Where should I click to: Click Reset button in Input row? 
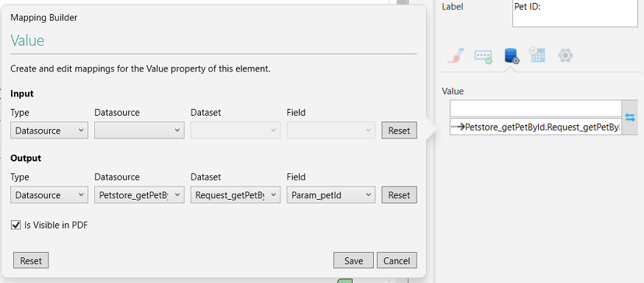pos(399,130)
